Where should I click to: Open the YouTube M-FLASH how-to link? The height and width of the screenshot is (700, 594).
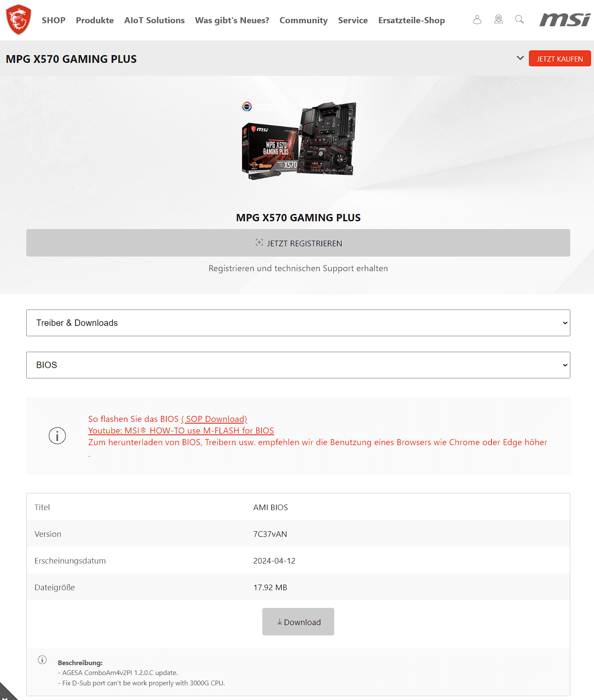pos(181,431)
